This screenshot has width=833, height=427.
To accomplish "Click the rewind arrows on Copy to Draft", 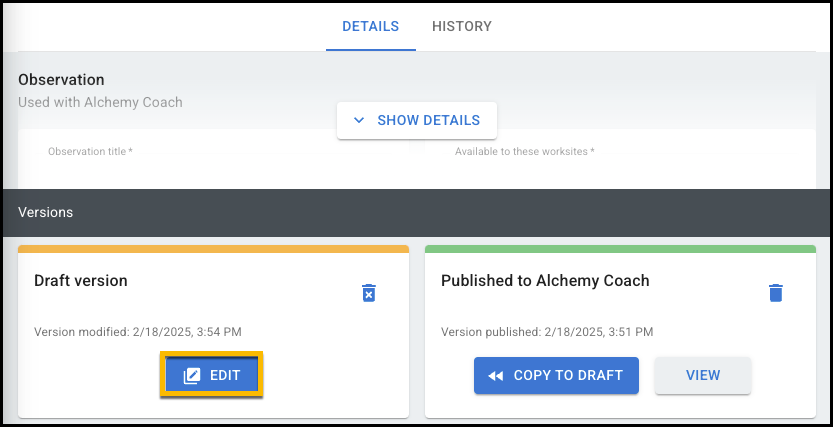I will pyautogui.click(x=496, y=376).
